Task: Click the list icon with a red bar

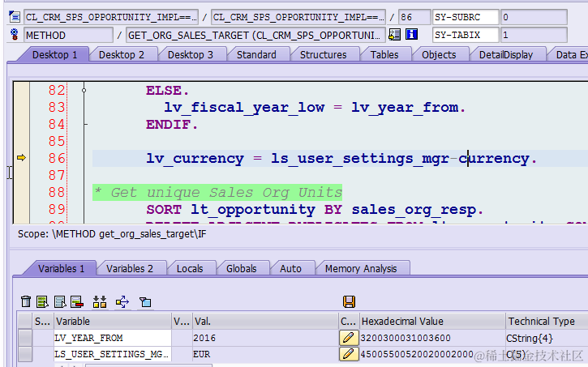Action: [x=77, y=301]
